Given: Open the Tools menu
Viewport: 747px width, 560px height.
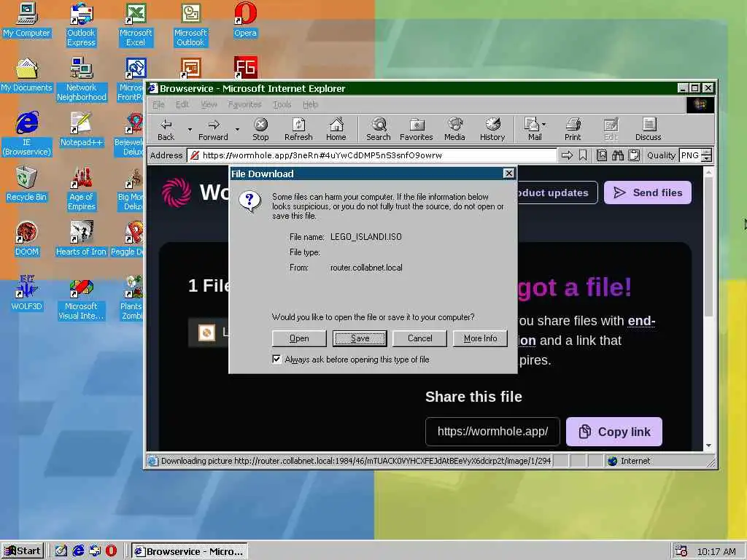Looking at the screenshot, I should tap(282, 104).
